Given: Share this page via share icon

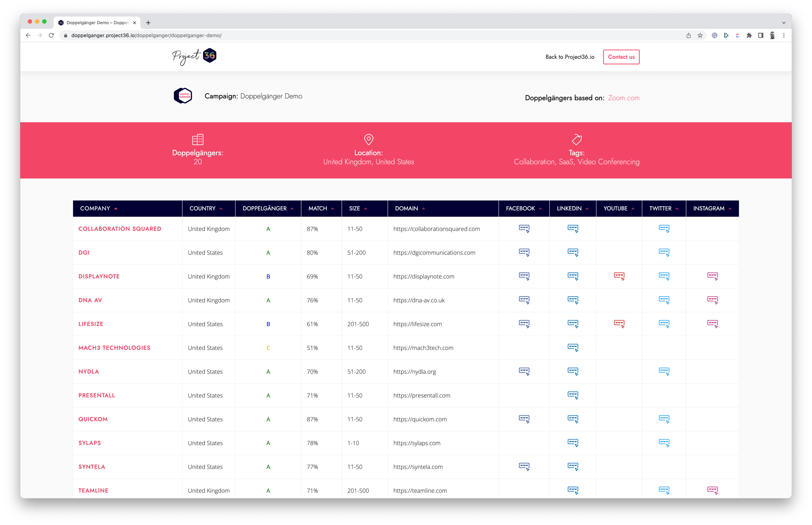Looking at the screenshot, I should pos(689,35).
